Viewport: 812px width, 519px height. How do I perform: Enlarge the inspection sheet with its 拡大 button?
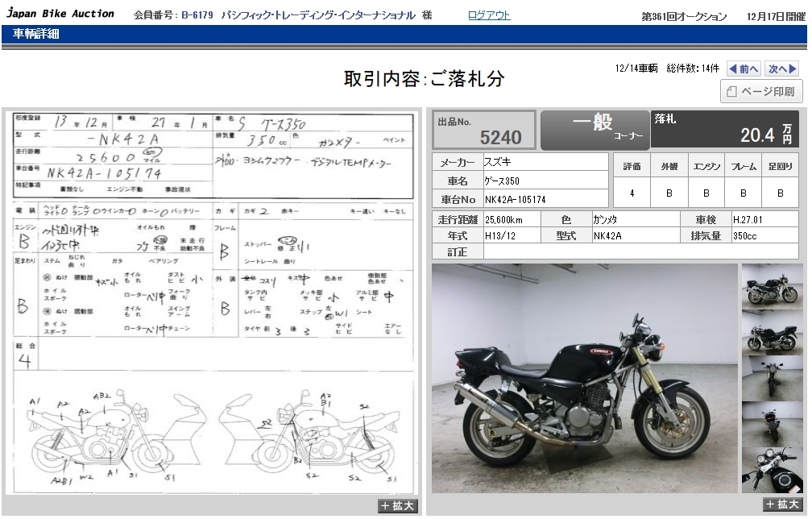point(398,505)
